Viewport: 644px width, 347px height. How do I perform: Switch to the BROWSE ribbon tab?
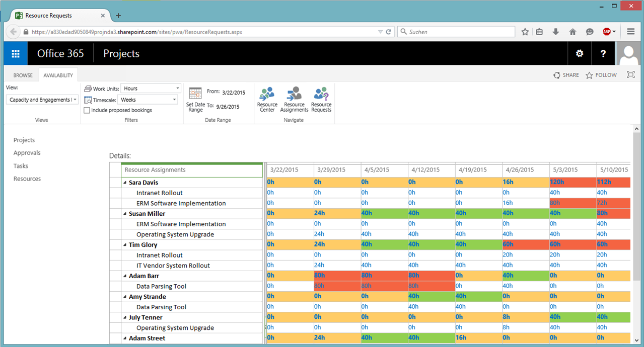[23, 75]
